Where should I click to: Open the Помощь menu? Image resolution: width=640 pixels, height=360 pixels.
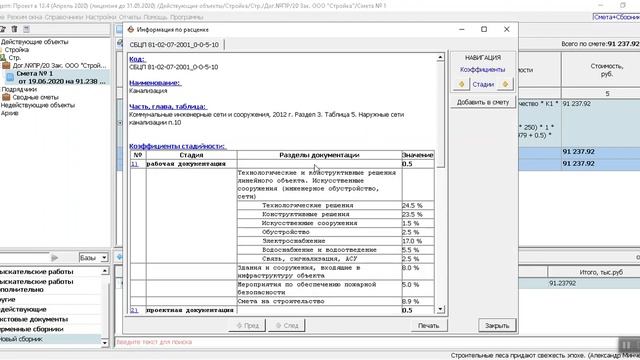tap(155, 17)
